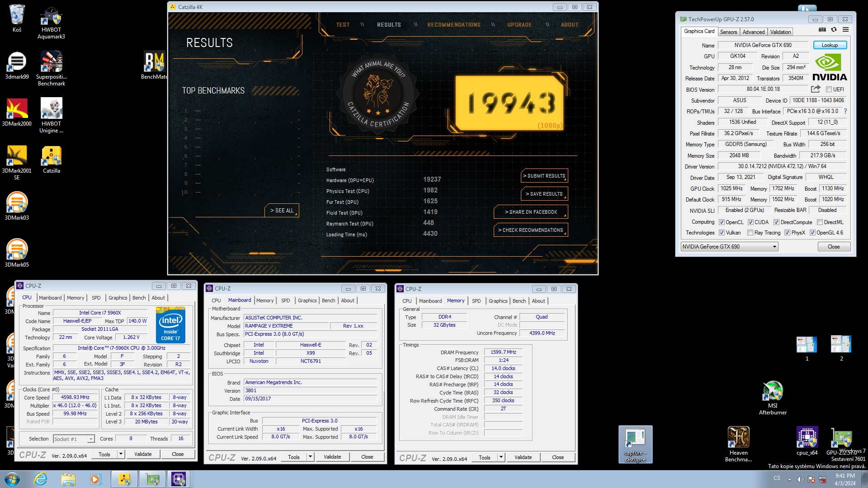Toggle Ray Tracing checkbox in GPU-Z
Viewport: 868px width, 488px height.
(x=750, y=233)
